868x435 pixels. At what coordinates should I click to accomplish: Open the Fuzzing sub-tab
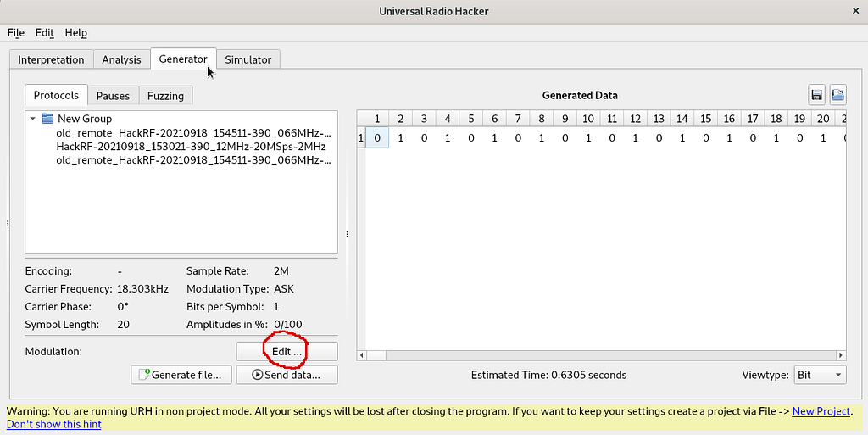coord(165,96)
